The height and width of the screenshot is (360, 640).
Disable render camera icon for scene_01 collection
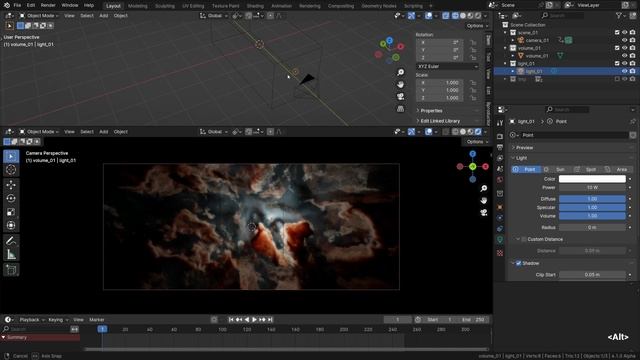(632, 32)
